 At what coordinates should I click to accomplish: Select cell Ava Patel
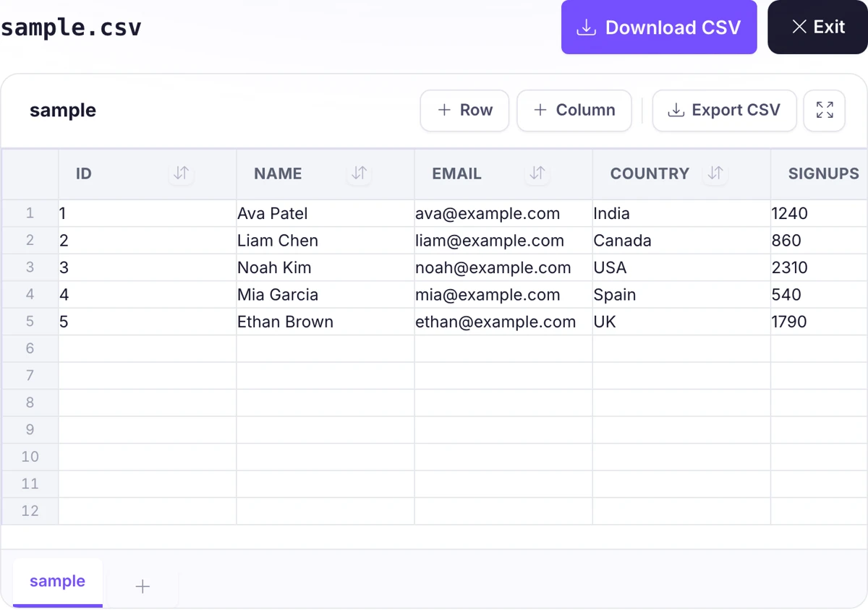coord(325,213)
